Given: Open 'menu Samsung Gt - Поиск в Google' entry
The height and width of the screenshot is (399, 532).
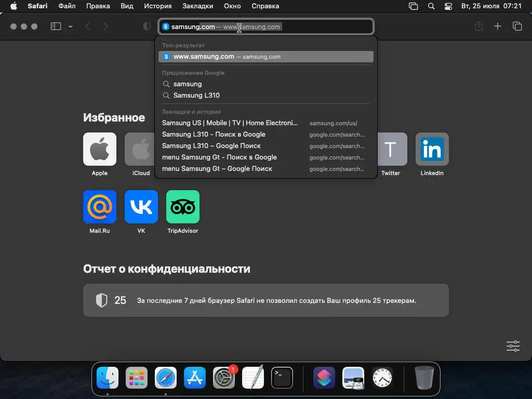Looking at the screenshot, I should tap(266, 157).
